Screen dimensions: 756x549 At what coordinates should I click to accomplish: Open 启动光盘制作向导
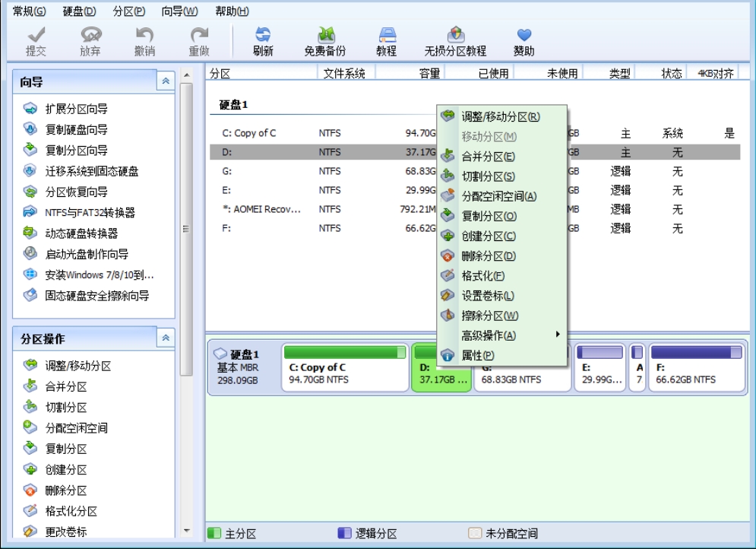[76, 254]
